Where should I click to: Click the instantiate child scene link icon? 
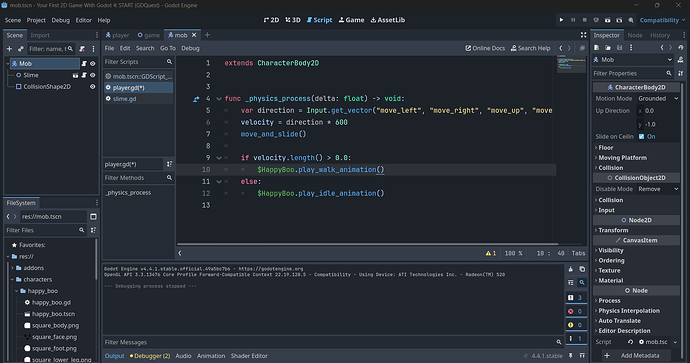[21, 49]
